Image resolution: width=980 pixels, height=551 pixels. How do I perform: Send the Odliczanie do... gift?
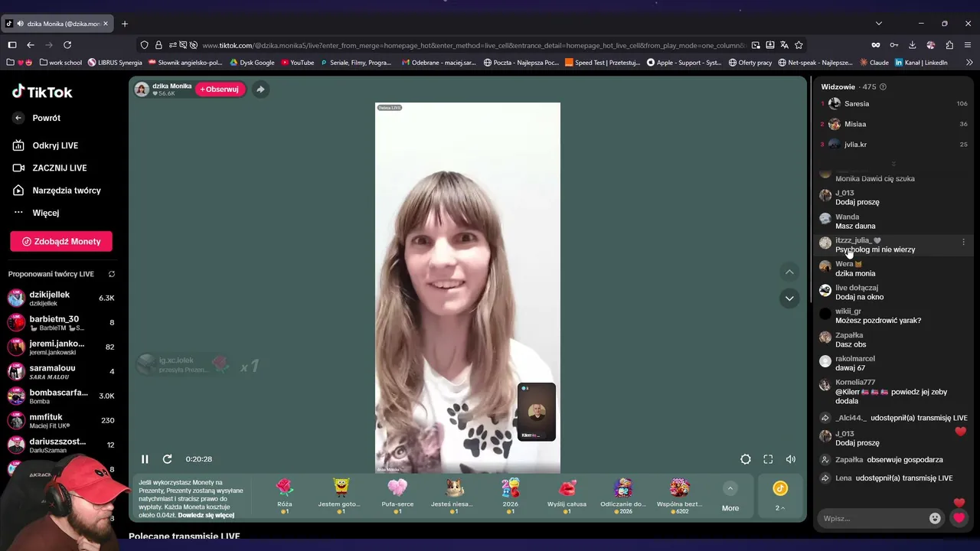[623, 495]
